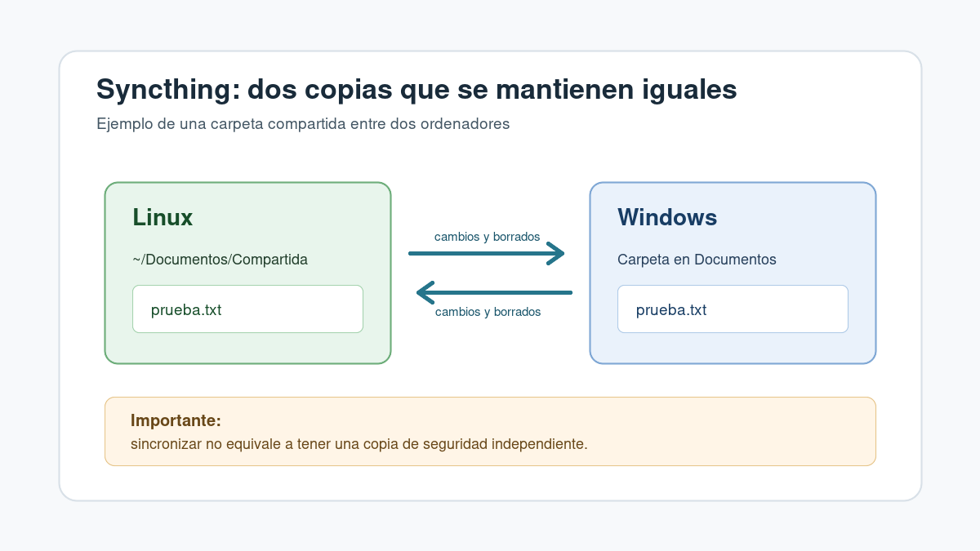The image size is (980, 551).
Task: Click the left-pointing sync arrow
Action: coord(494,292)
